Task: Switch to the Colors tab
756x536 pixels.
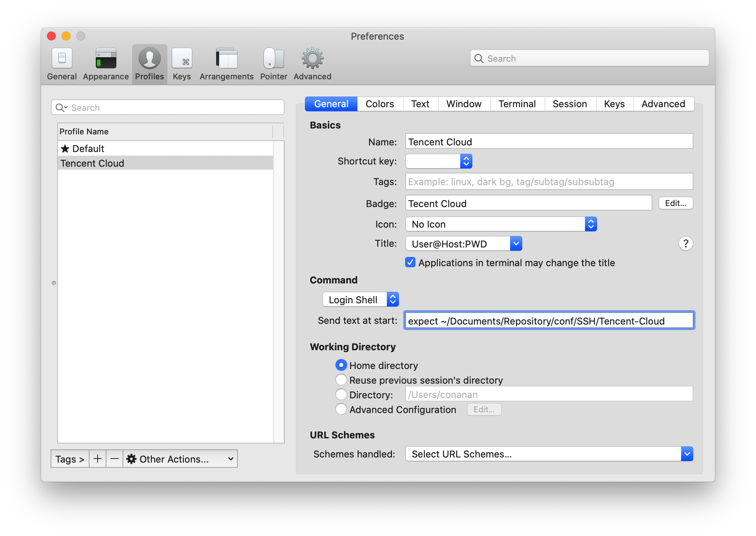Action: 379,104
